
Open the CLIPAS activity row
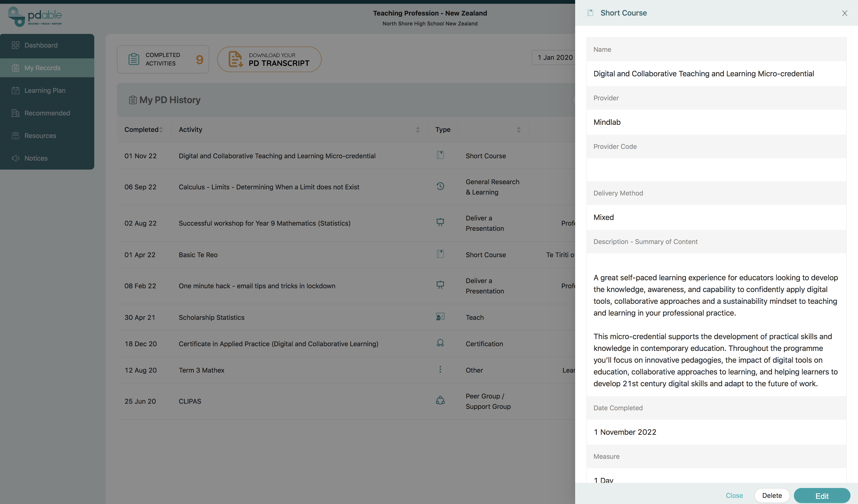point(190,401)
